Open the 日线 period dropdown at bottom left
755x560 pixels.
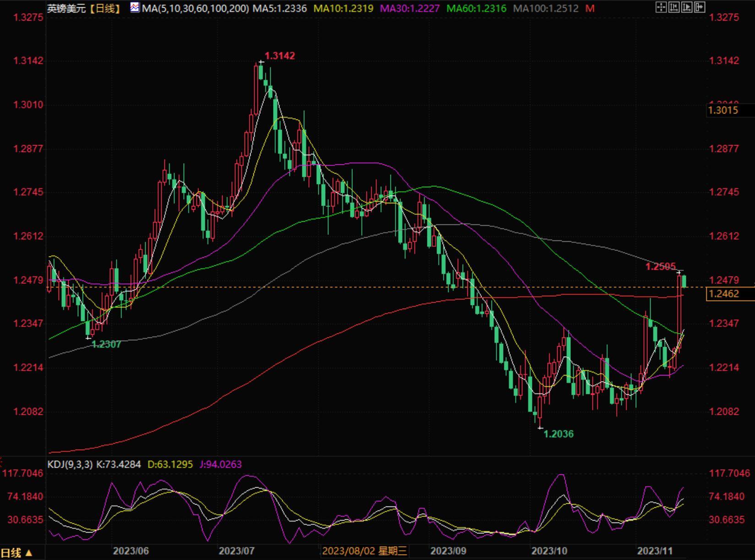[x=16, y=553]
